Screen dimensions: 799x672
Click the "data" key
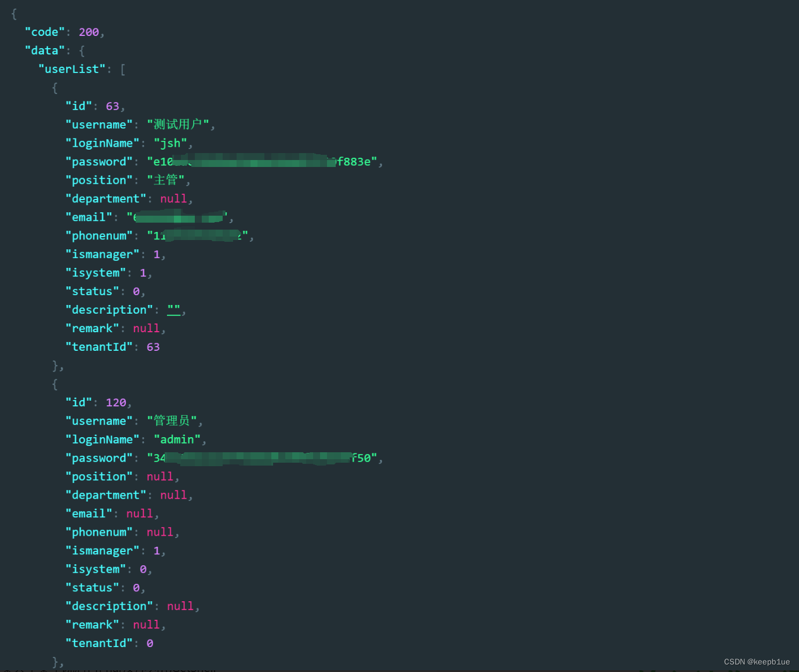[x=45, y=51]
